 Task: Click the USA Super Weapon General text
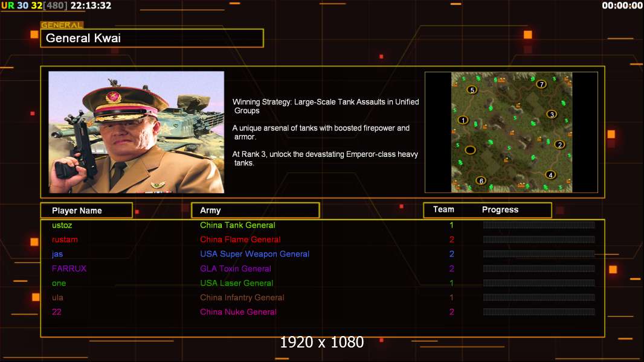[255, 254]
